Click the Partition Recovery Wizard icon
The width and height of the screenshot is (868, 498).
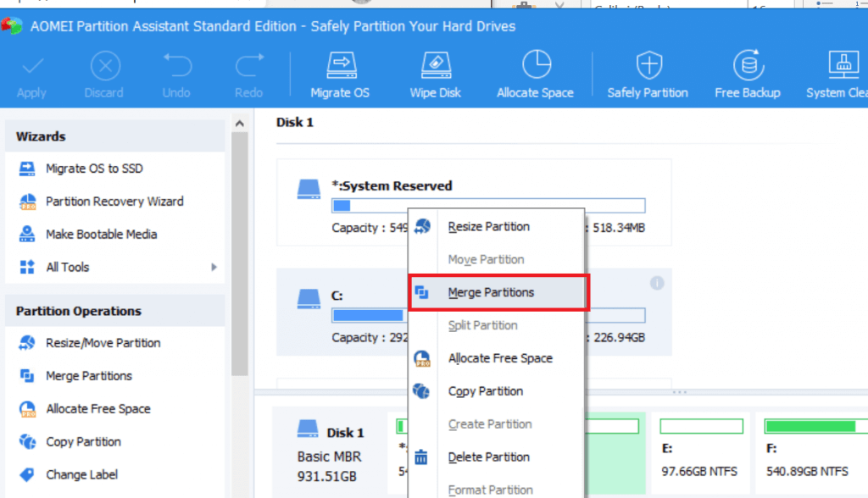point(27,202)
